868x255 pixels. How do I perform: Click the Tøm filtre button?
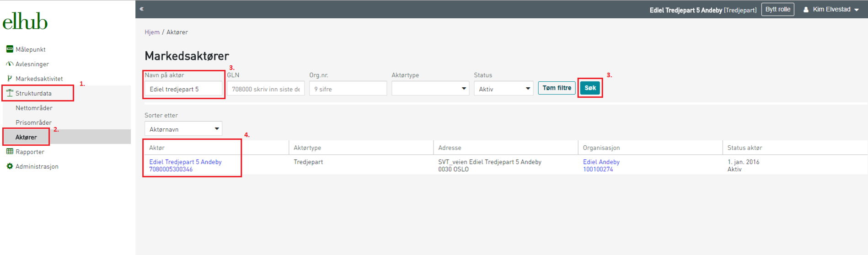[x=557, y=88]
